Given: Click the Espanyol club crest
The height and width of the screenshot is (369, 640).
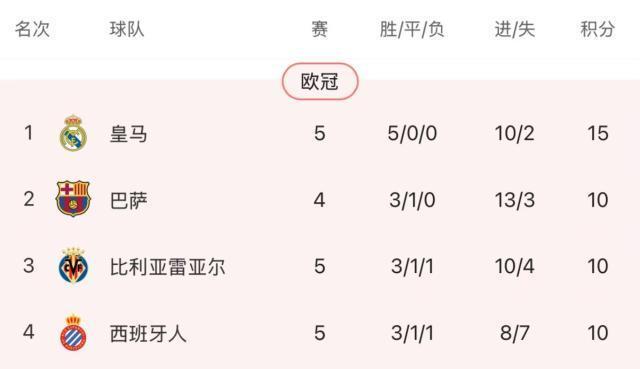Looking at the screenshot, I should coord(73,333).
